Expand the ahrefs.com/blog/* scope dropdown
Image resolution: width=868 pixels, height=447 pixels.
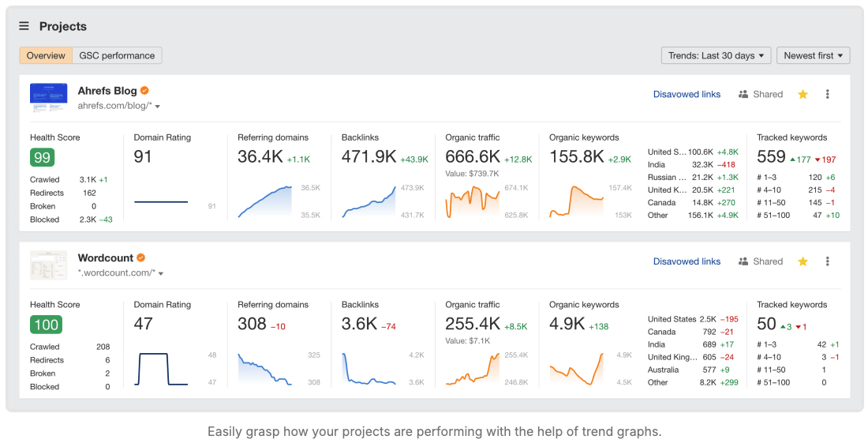[x=158, y=107]
